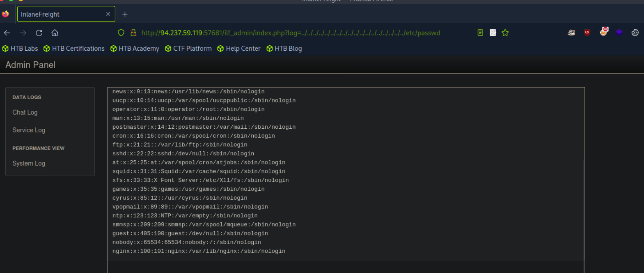Click the browser back arrow
Viewport: 644px width, 273px height.
[7, 33]
